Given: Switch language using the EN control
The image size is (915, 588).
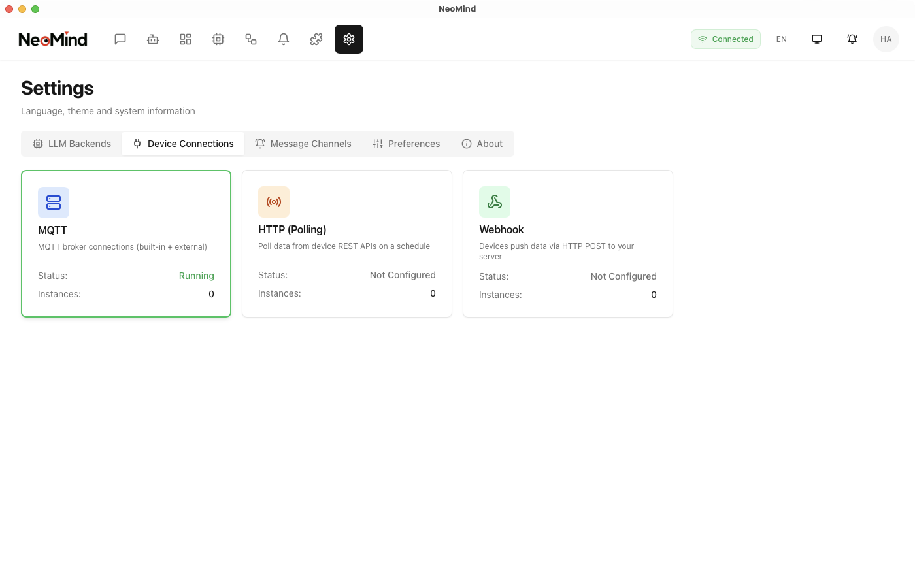Looking at the screenshot, I should (x=782, y=39).
